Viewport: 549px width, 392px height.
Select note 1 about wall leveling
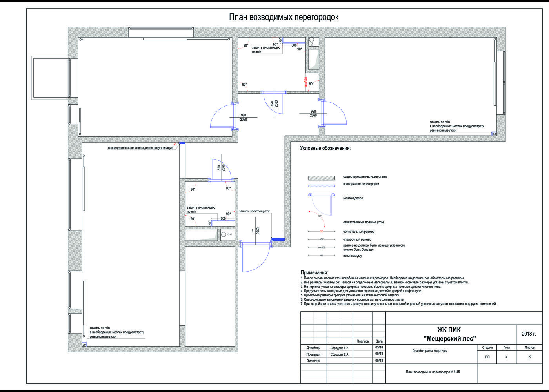point(382,278)
